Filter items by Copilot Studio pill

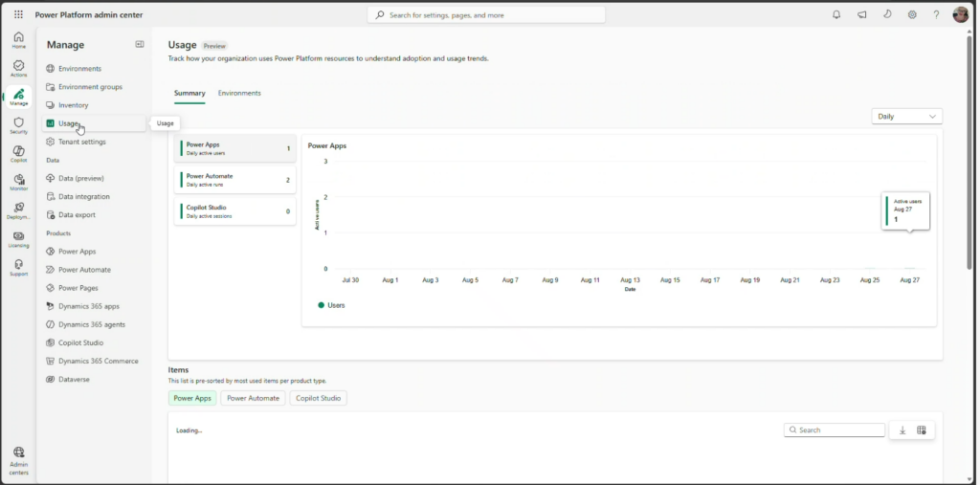(x=318, y=398)
